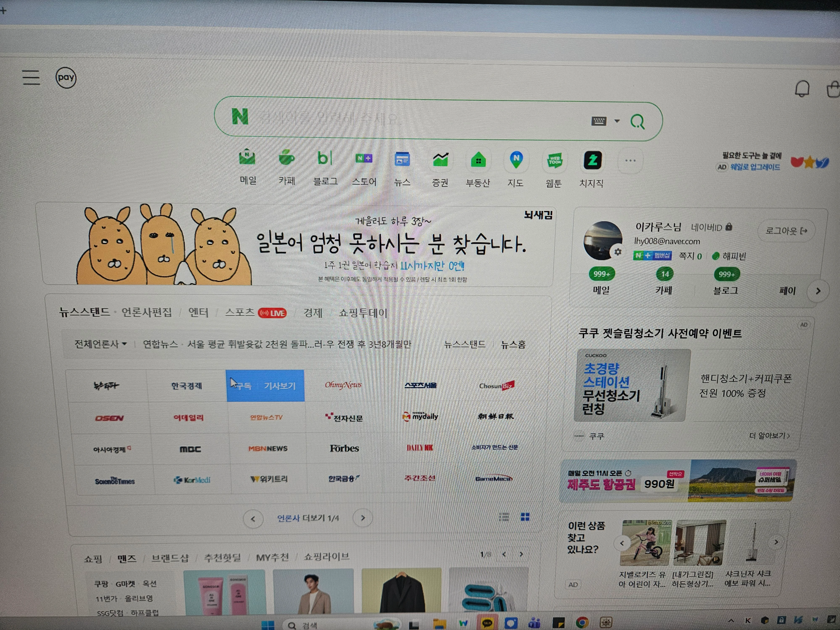Open the MBC press logo

click(190, 449)
